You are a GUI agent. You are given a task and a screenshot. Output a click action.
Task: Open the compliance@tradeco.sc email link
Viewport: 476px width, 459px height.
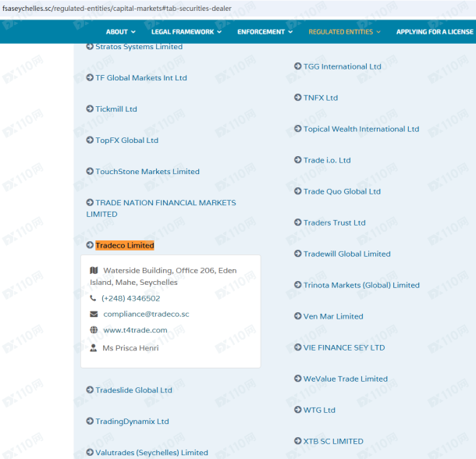coord(146,314)
